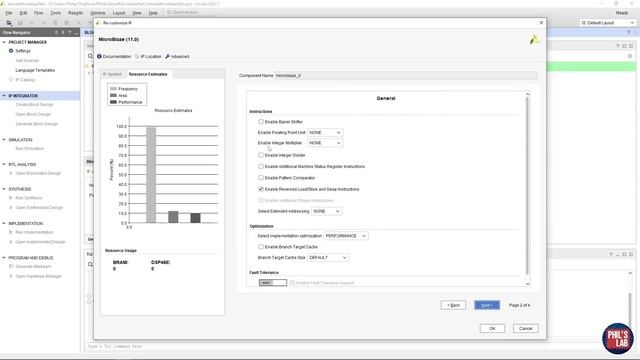The height and width of the screenshot is (360, 640).
Task: Open the View menu
Action: (x=137, y=13)
